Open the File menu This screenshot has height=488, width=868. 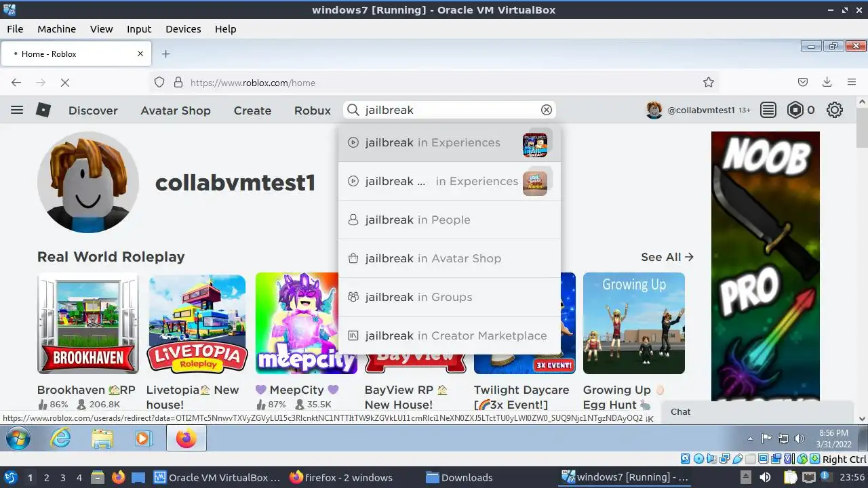point(15,29)
